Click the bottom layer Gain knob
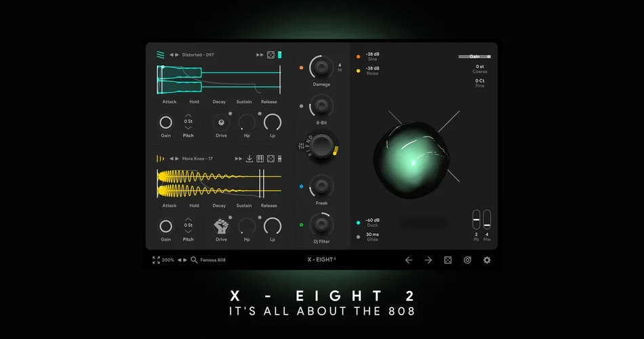This screenshot has width=644, height=339. [166, 226]
